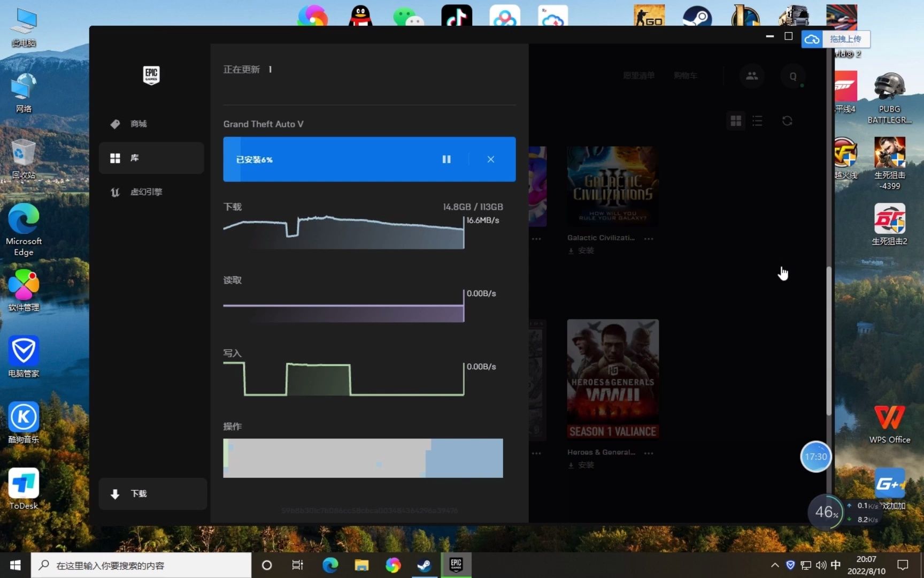Open 网络 network desktop icon
This screenshot has width=924, height=578.
click(x=24, y=93)
